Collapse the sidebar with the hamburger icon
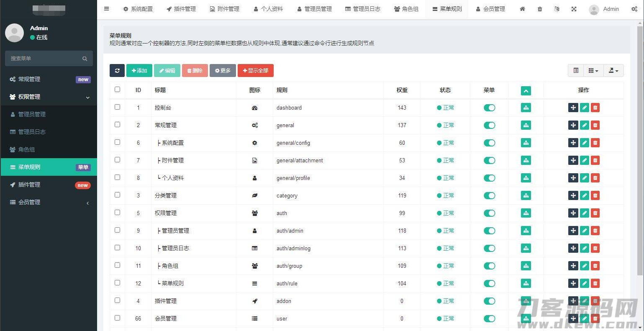 107,9
